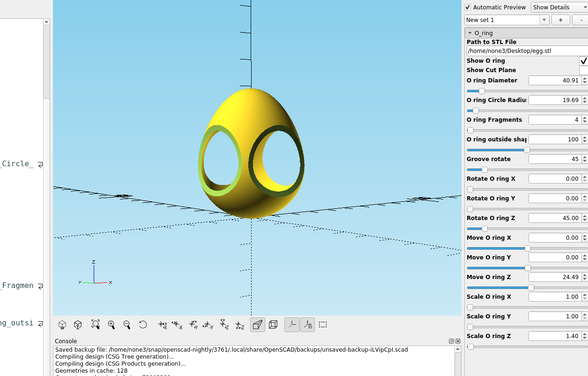
Task: Click the Scale O ring Z value field
Action: click(x=555, y=336)
